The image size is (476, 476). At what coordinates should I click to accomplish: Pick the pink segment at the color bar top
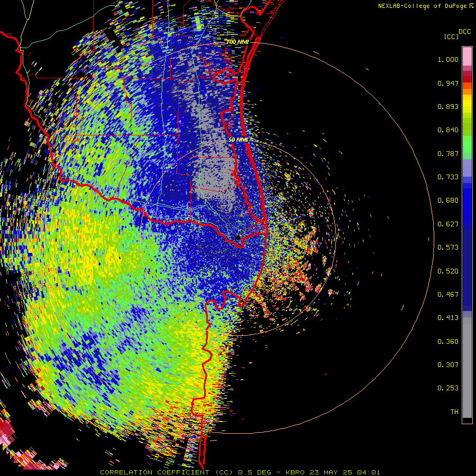pos(467,56)
